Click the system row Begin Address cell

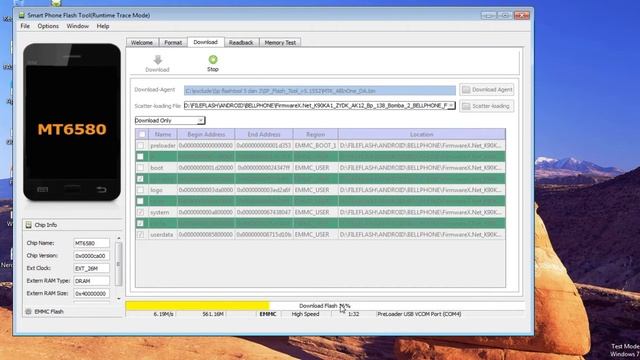[206, 212]
